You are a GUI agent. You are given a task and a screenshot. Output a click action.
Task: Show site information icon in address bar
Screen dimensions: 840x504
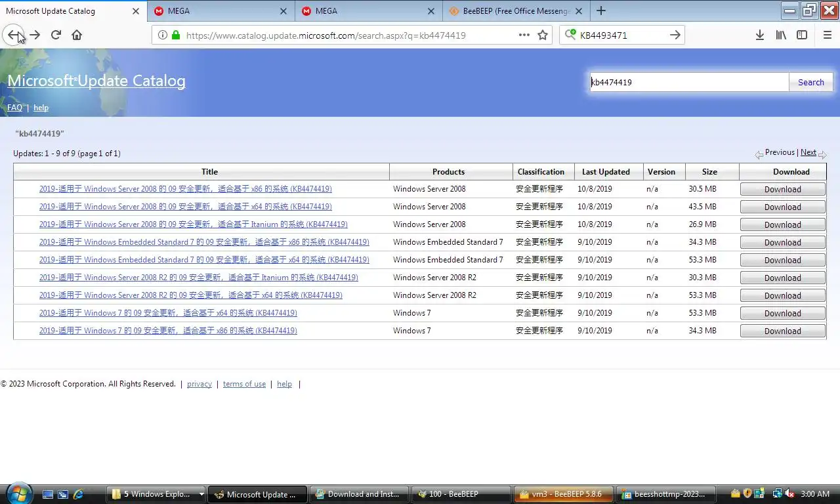[x=162, y=35]
